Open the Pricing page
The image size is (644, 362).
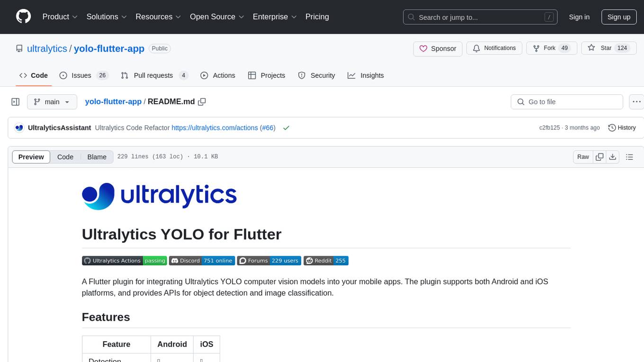317,17
